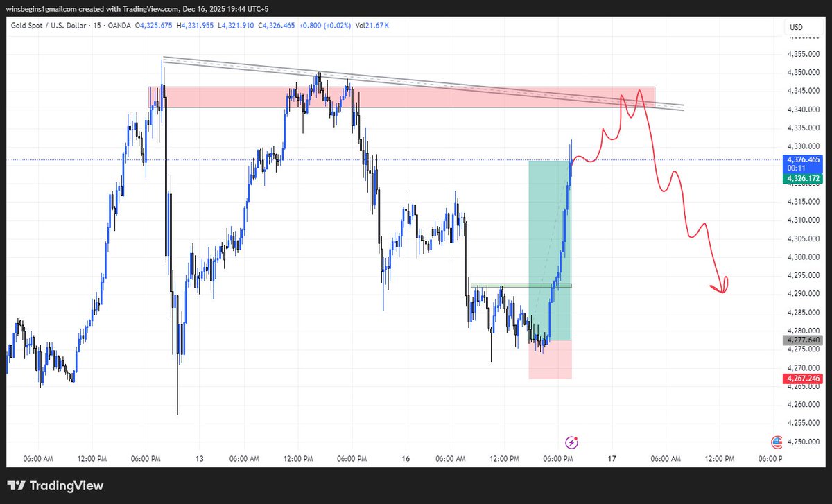
Task: Click the date label 17 on time axis
Action: pyautogui.click(x=612, y=459)
